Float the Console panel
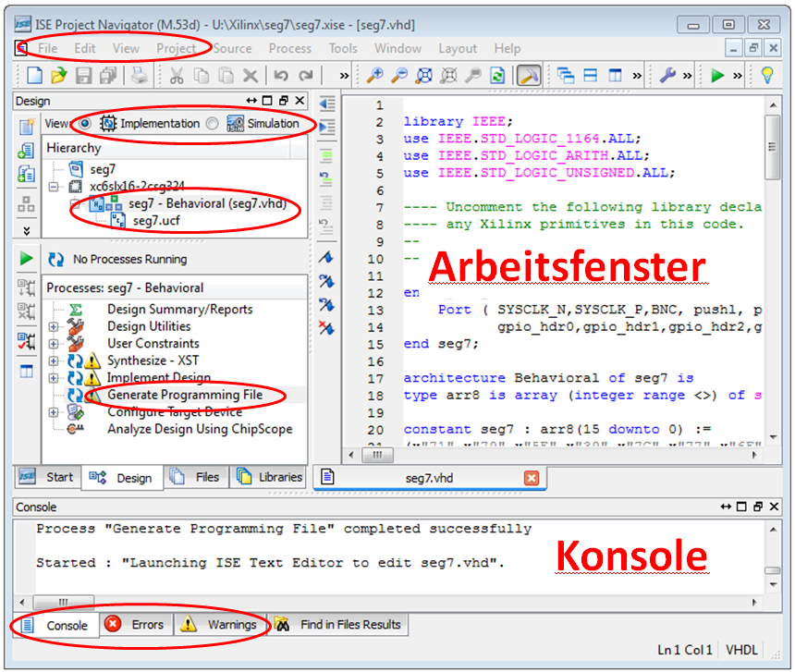Screen dimensions: 795x672 (758, 507)
